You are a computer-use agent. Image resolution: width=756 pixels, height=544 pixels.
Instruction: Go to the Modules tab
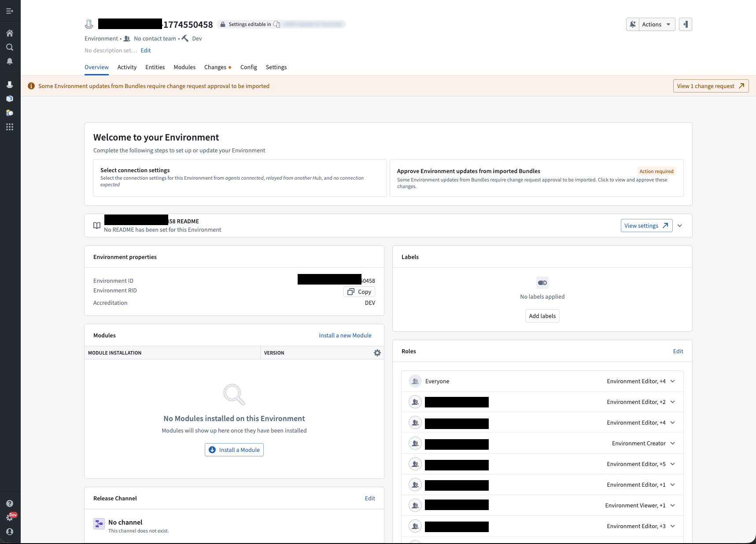click(184, 67)
